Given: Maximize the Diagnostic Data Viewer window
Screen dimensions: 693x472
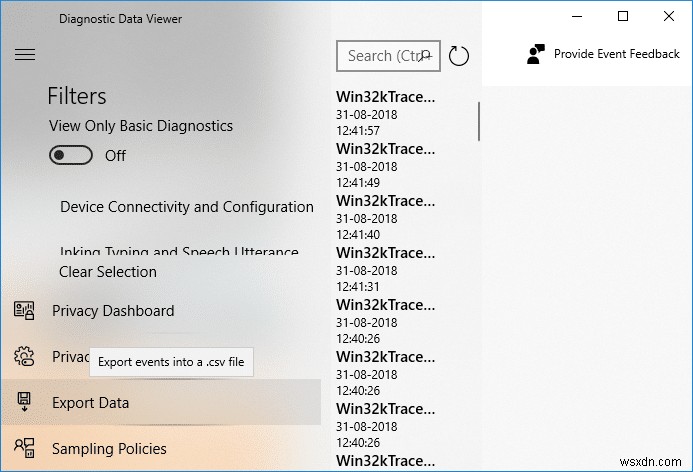Looking at the screenshot, I should (623, 16).
